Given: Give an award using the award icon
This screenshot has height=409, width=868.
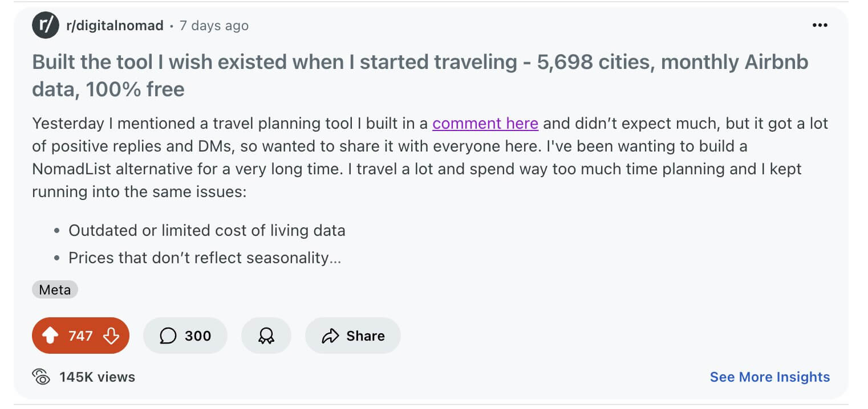Looking at the screenshot, I should pyautogui.click(x=266, y=336).
